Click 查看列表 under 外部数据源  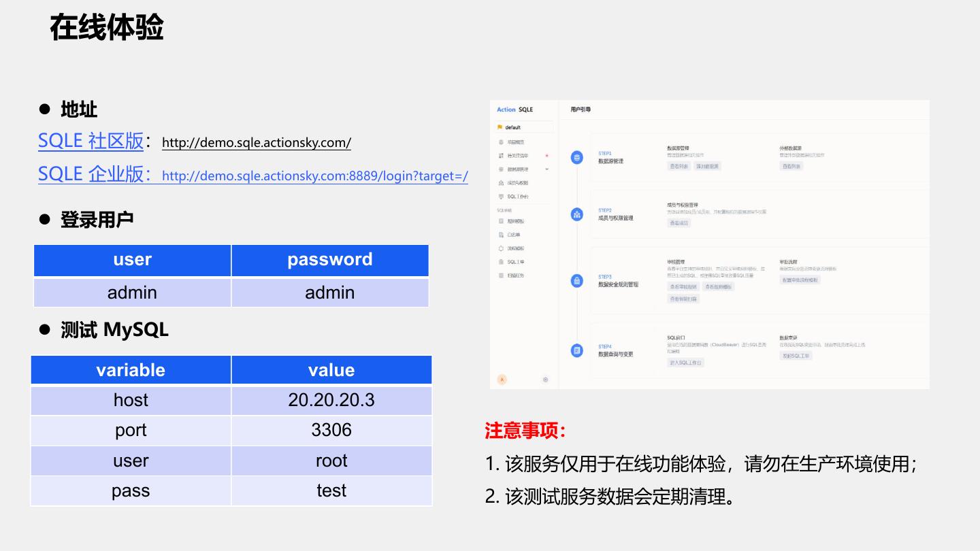point(791,166)
